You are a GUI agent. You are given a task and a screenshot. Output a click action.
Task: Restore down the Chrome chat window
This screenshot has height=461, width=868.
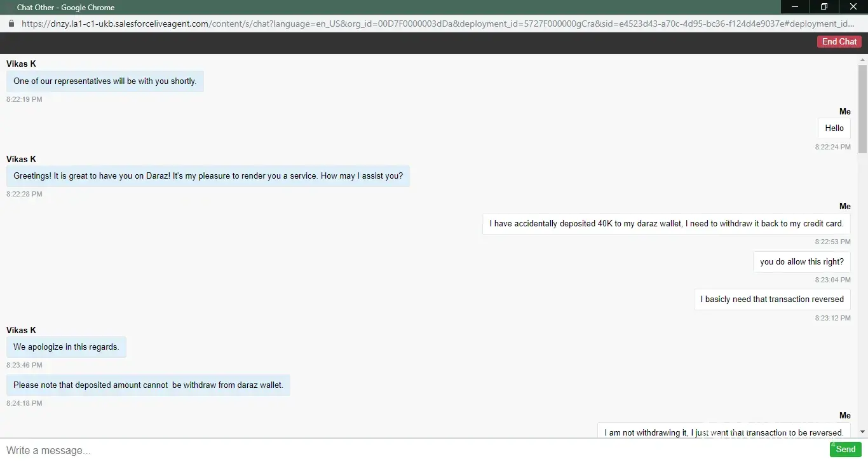point(824,7)
